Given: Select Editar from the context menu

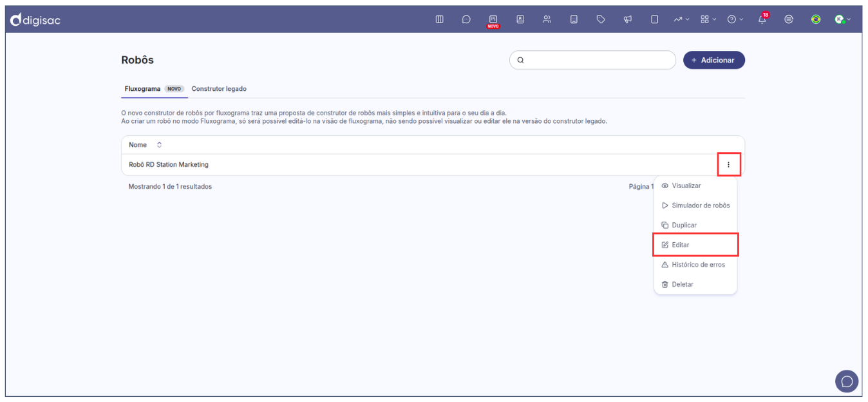Looking at the screenshot, I should click(681, 245).
